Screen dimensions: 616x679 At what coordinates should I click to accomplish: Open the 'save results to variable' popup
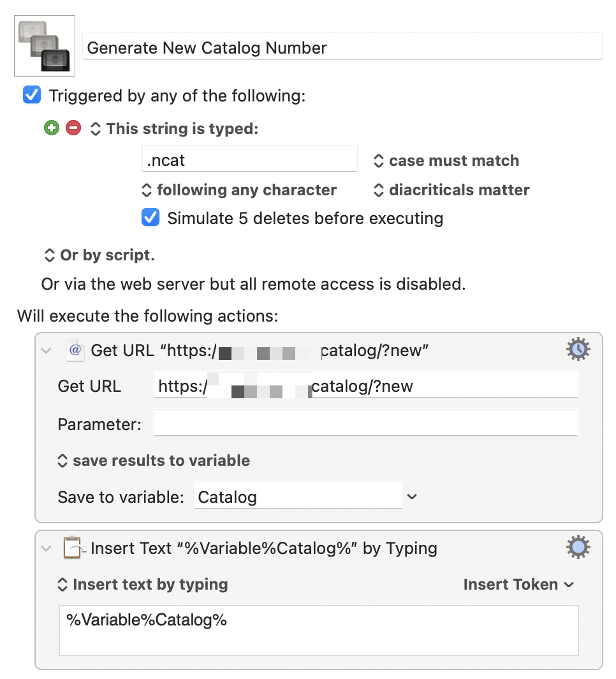[x=153, y=461]
